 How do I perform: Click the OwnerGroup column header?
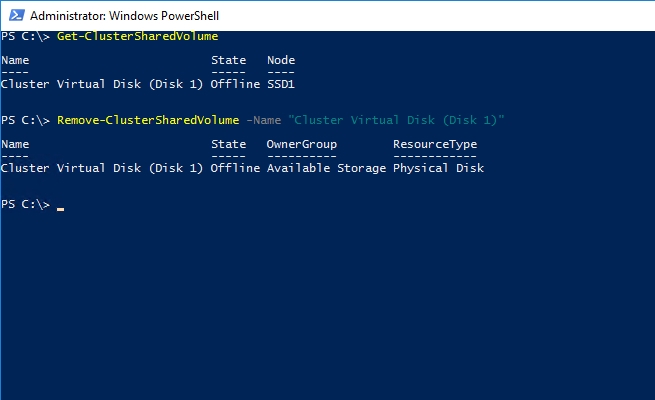[x=301, y=144]
